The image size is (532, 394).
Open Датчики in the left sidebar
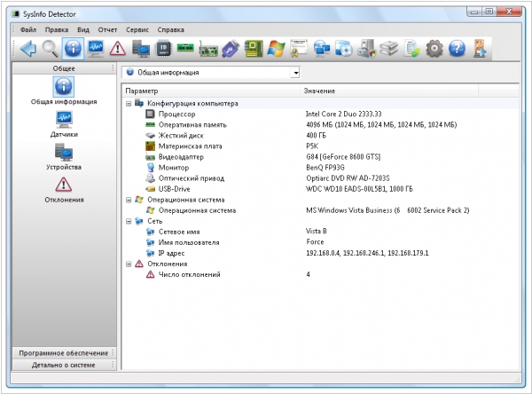[64, 124]
